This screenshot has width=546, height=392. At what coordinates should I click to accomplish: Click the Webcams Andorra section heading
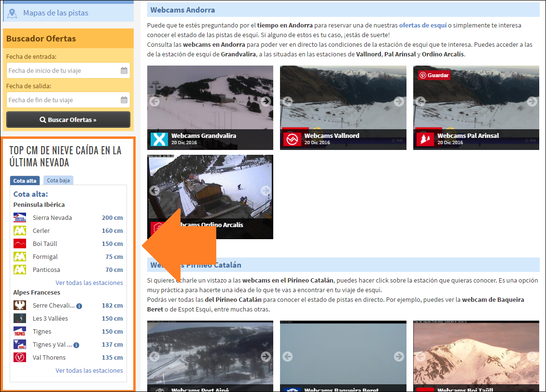pos(182,10)
